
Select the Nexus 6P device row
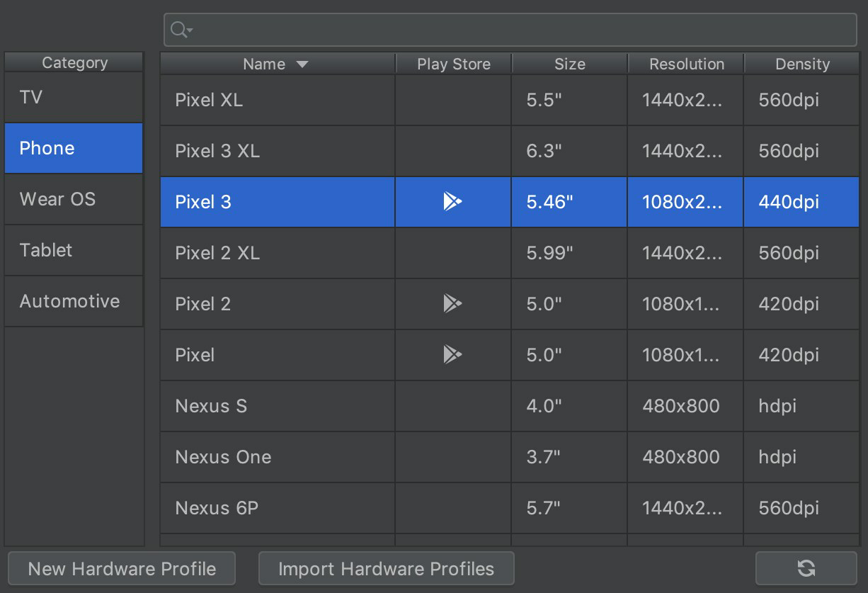pyautogui.click(x=510, y=508)
